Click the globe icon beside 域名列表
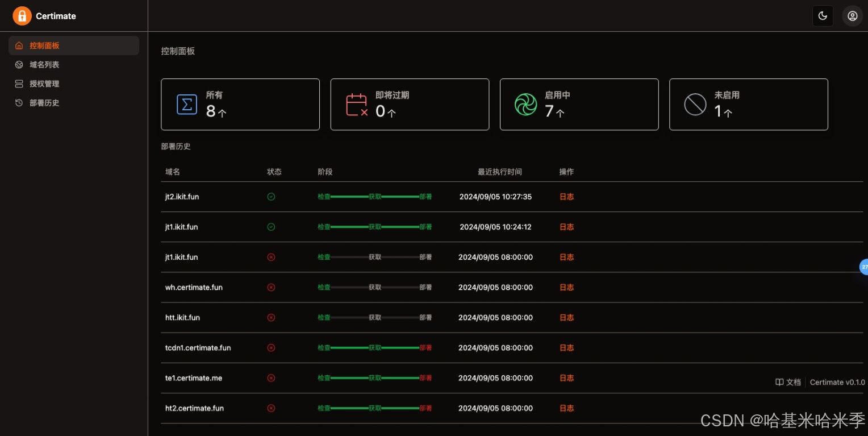Screen dimensions: 868x436 pos(19,64)
